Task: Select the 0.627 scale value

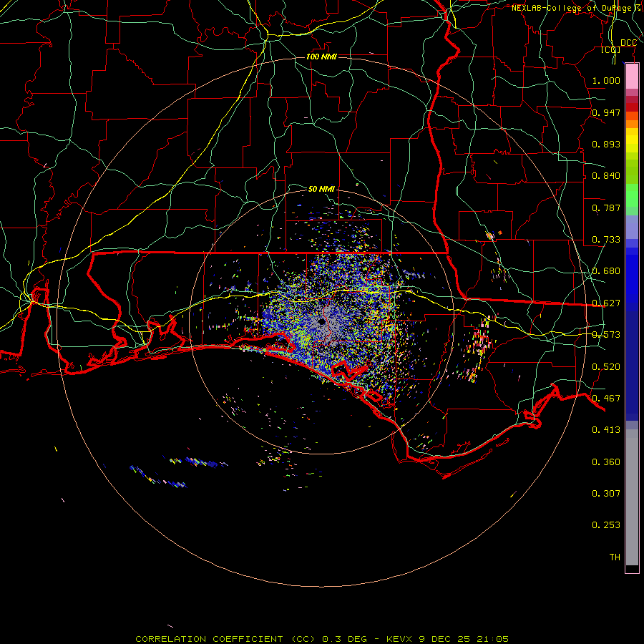Action: [606, 303]
